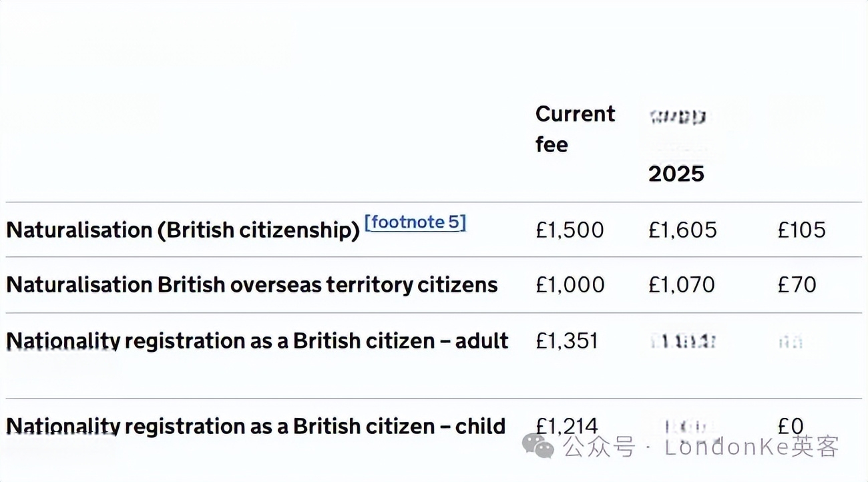Click the £1,000 current fee value
This screenshot has height=482, width=868.
(570, 285)
